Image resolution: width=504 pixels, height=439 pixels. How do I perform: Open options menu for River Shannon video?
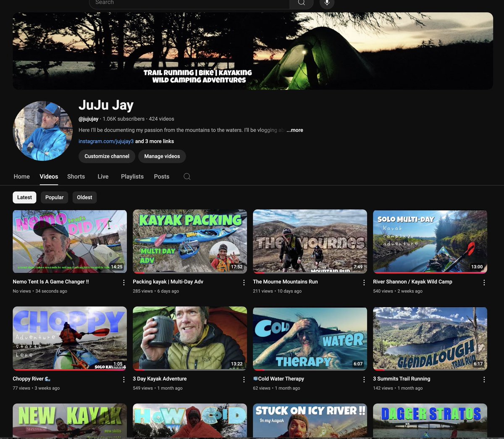click(x=484, y=283)
